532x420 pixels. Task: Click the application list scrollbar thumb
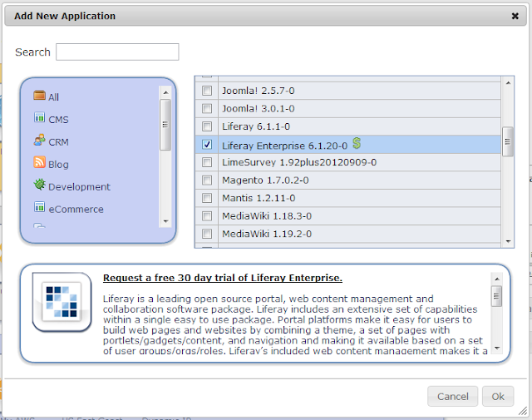[x=508, y=141]
